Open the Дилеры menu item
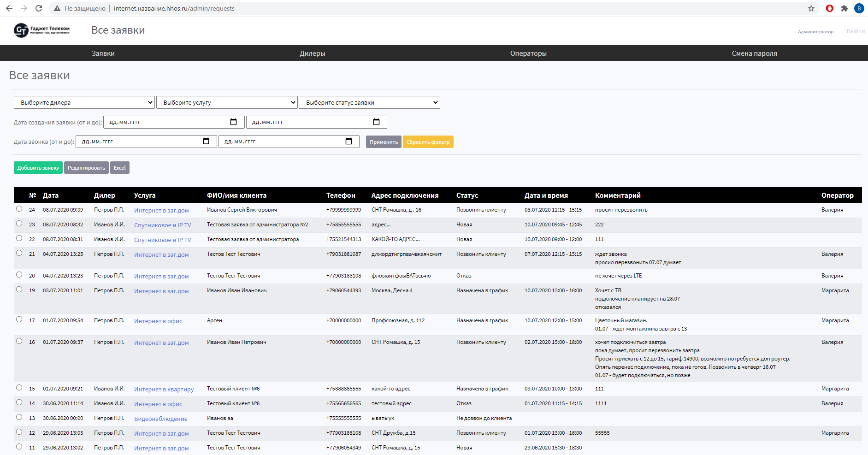This screenshot has height=455, width=868. click(x=313, y=53)
